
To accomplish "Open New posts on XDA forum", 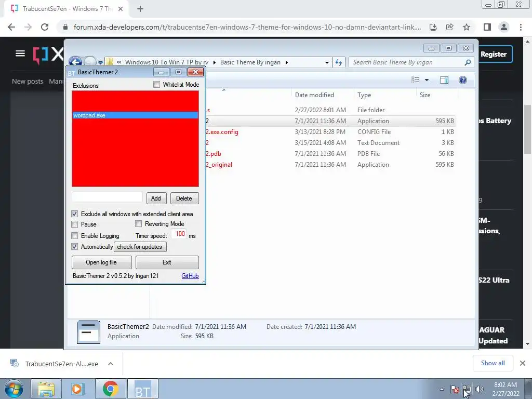I will (x=28, y=82).
